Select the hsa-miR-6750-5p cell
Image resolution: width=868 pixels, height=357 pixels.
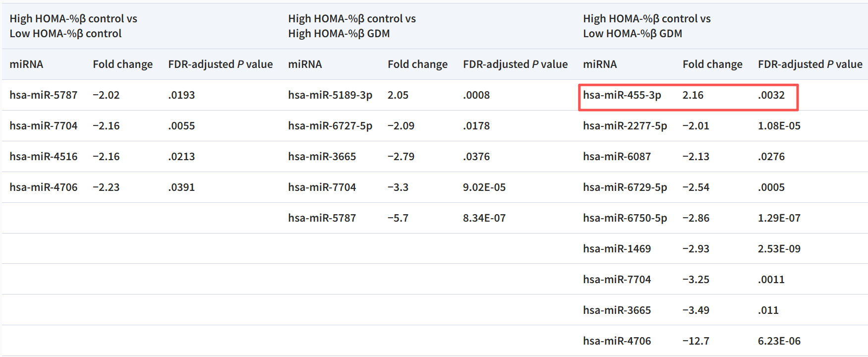click(x=625, y=218)
